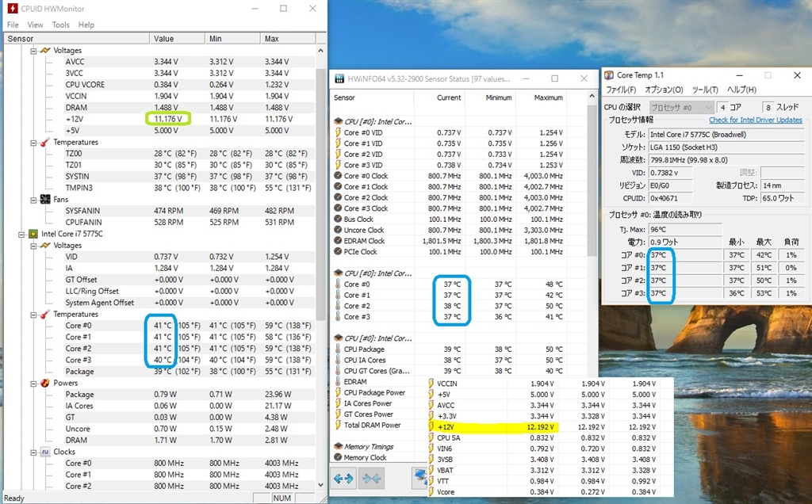Click the CPU Package Power bolt icon
The image size is (812, 504).
tap(338, 393)
